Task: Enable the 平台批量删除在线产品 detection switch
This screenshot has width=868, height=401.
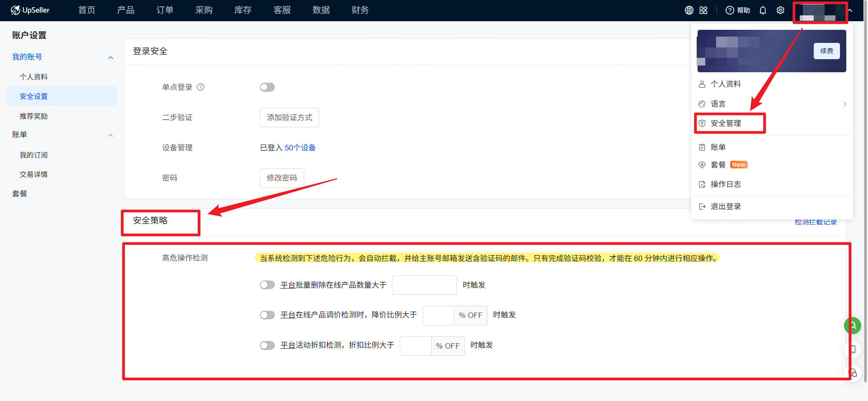Action: (267, 285)
